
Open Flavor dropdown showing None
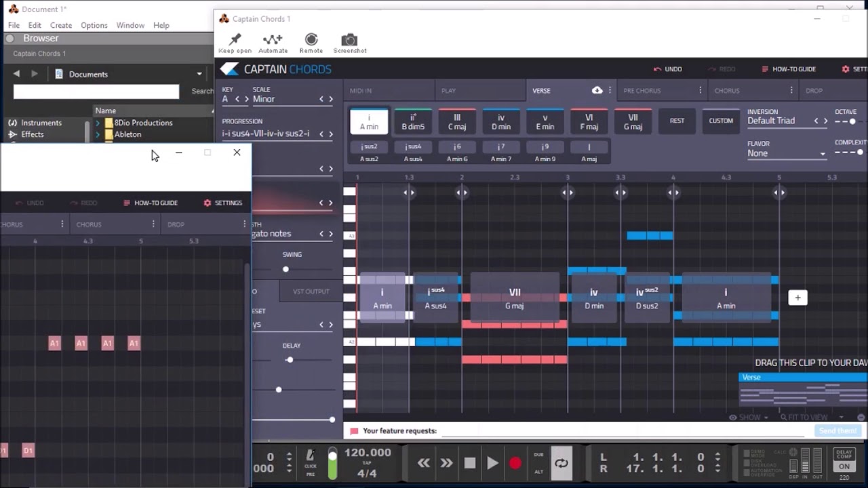(x=786, y=153)
